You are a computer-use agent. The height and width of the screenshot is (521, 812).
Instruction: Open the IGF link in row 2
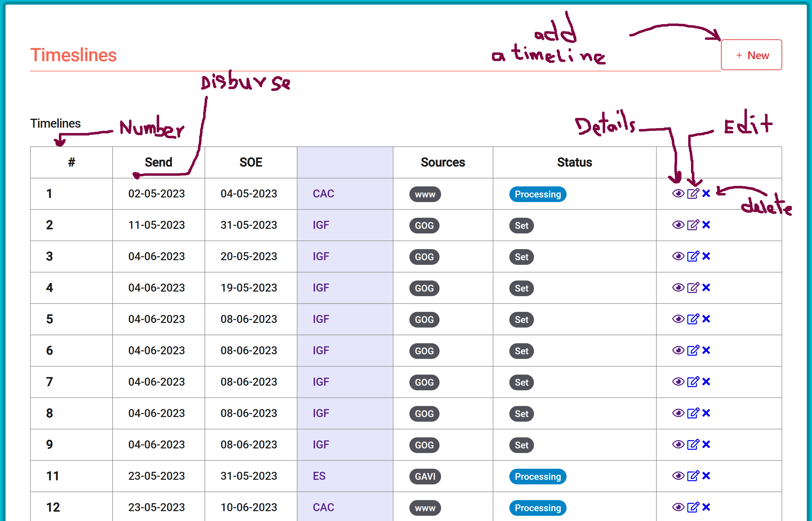(321, 225)
